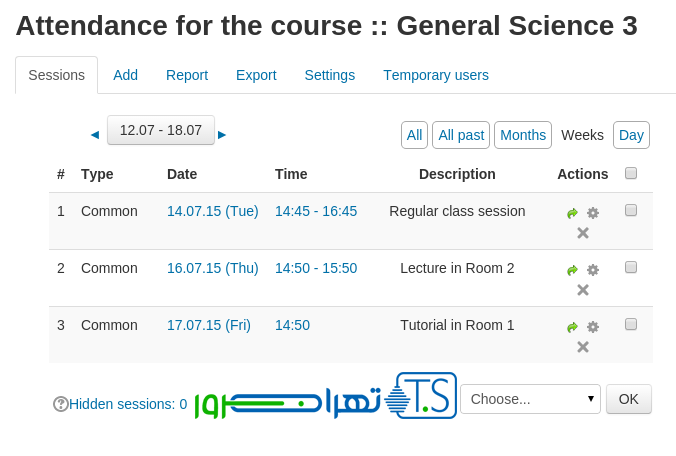Delete the Tutorial in Room 1 session
Image resolution: width=676 pixels, height=456 pixels.
point(583,347)
